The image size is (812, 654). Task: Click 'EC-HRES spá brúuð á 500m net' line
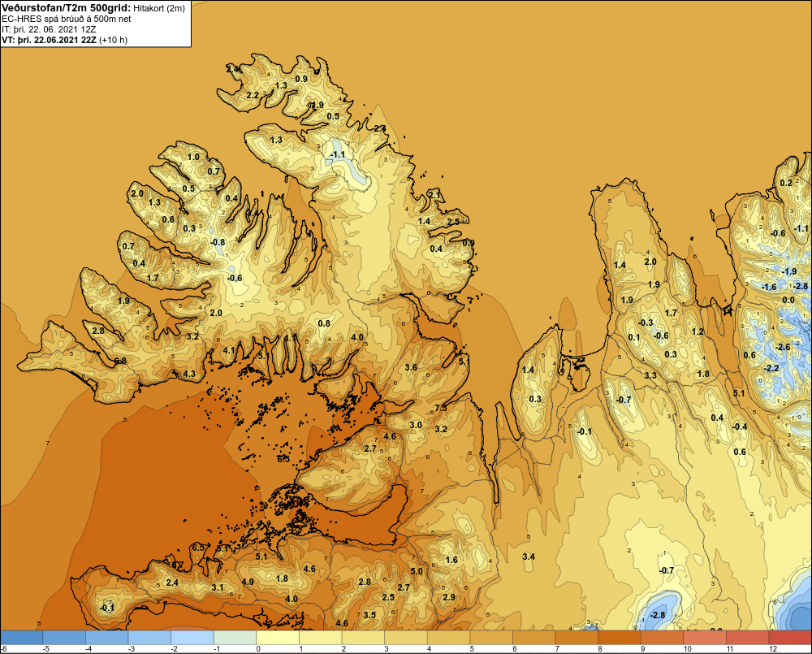click(67, 19)
